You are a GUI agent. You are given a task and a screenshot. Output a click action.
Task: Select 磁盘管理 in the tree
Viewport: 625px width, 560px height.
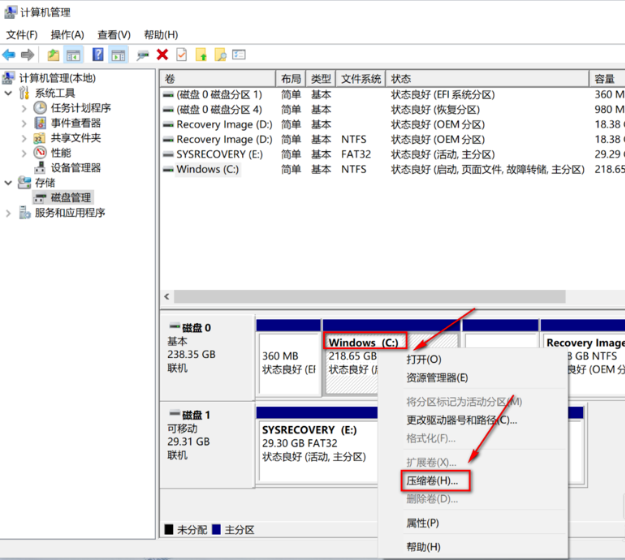pyautogui.click(x=71, y=197)
